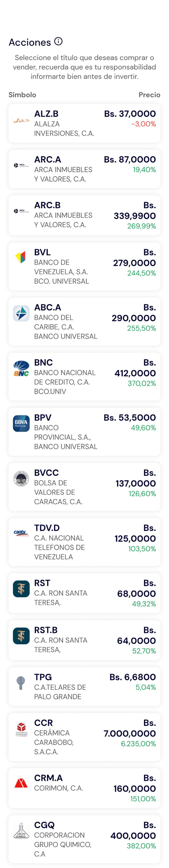The image size is (169, 868).
Task: Select the RST.B stock listing
Action: [84, 640]
